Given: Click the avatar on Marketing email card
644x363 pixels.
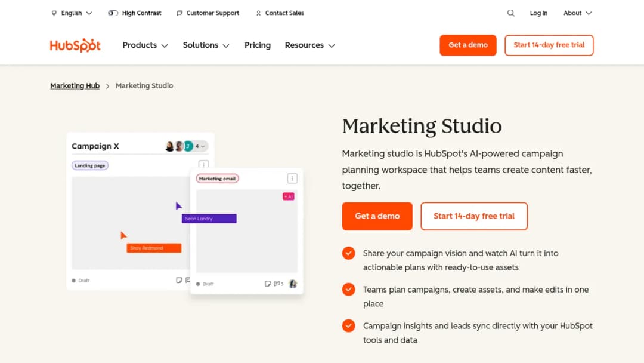Looking at the screenshot, I should [x=293, y=284].
